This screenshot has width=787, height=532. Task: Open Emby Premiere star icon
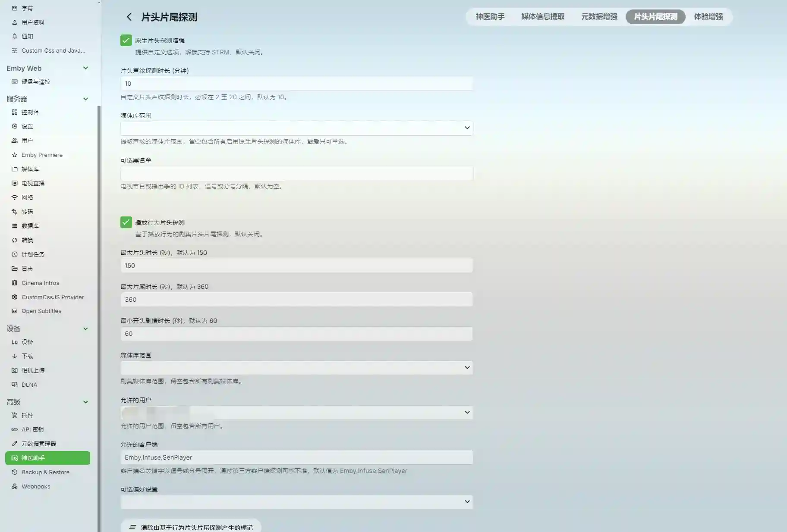point(15,155)
